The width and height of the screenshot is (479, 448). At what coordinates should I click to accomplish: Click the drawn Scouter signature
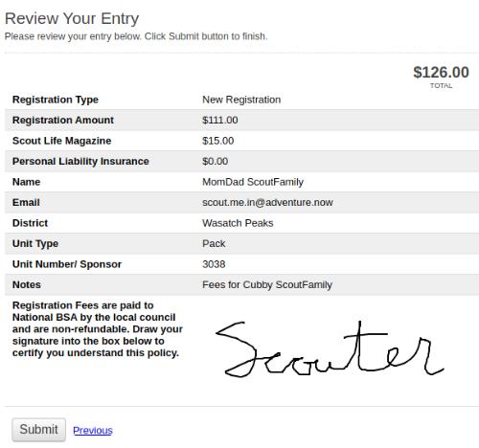pyautogui.click(x=330, y=349)
